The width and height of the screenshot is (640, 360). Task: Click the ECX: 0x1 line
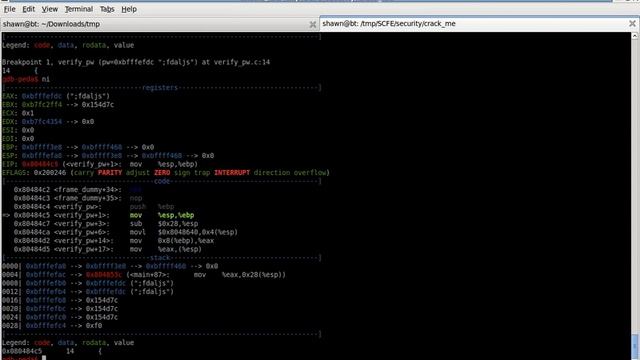pyautogui.click(x=18, y=113)
